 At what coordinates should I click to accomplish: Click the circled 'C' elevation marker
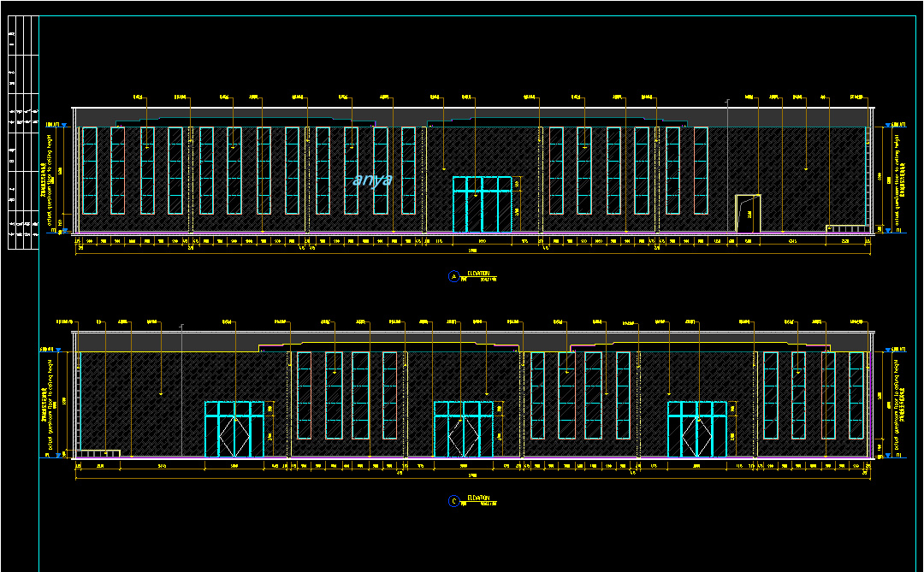453,501
